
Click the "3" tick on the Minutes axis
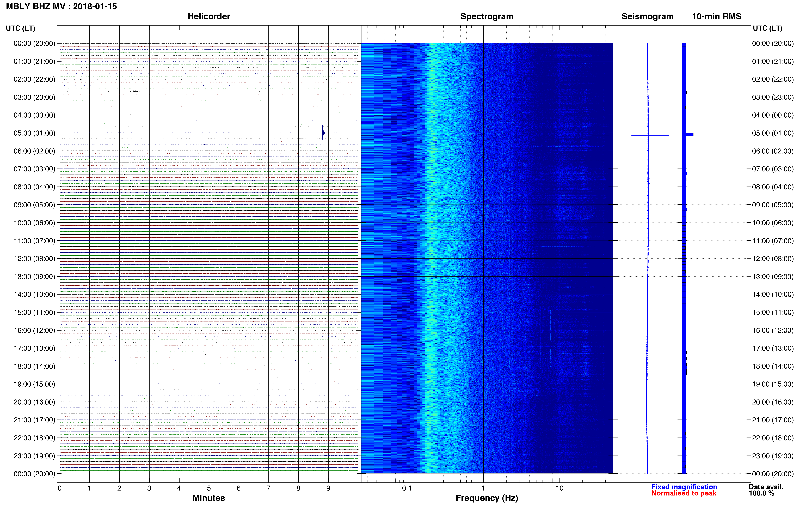149,488
